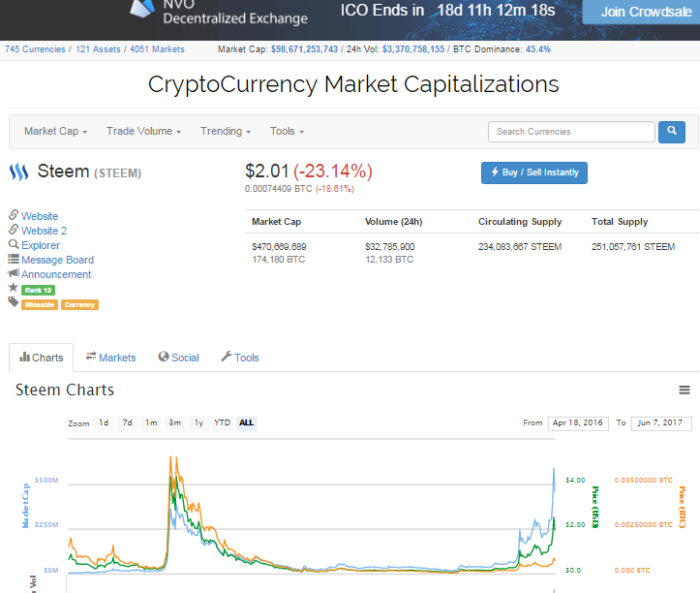The image size is (700, 593).
Task: Click the From date field Apr 18, 2016
Action: [578, 423]
